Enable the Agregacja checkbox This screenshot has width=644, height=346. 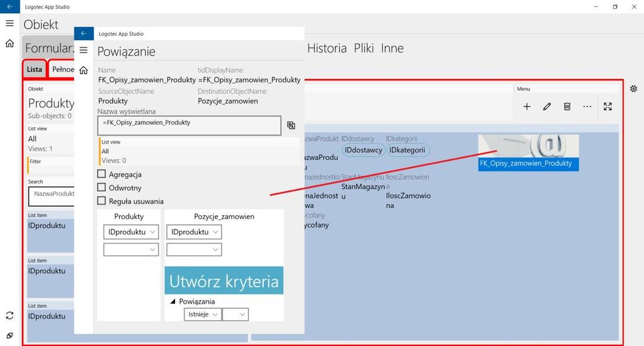[101, 174]
